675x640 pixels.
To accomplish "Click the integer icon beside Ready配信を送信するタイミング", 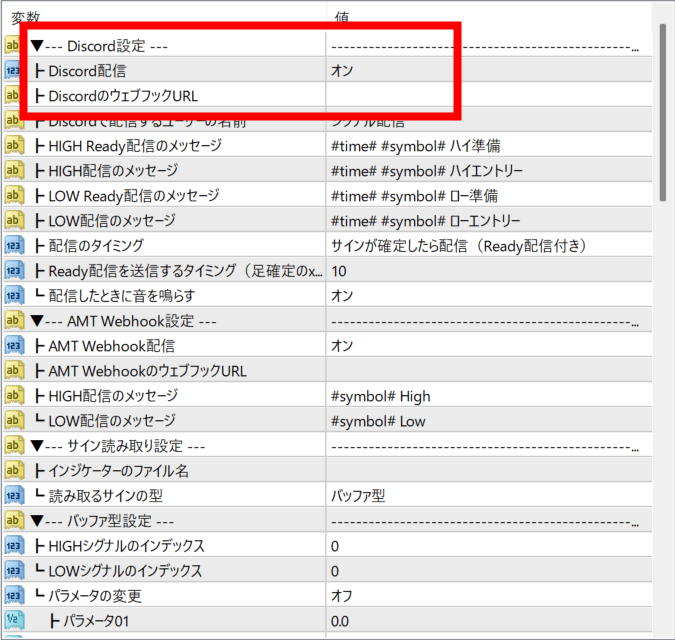I will click(14, 270).
